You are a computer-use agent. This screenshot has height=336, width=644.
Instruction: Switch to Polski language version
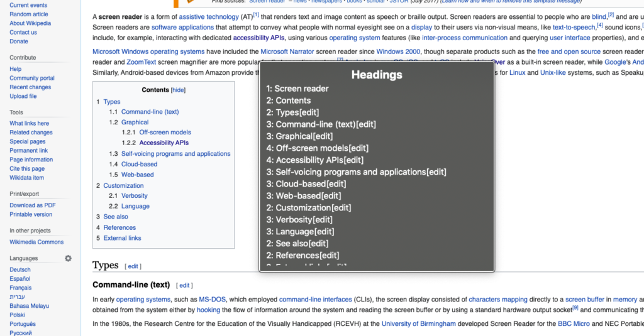(x=17, y=315)
